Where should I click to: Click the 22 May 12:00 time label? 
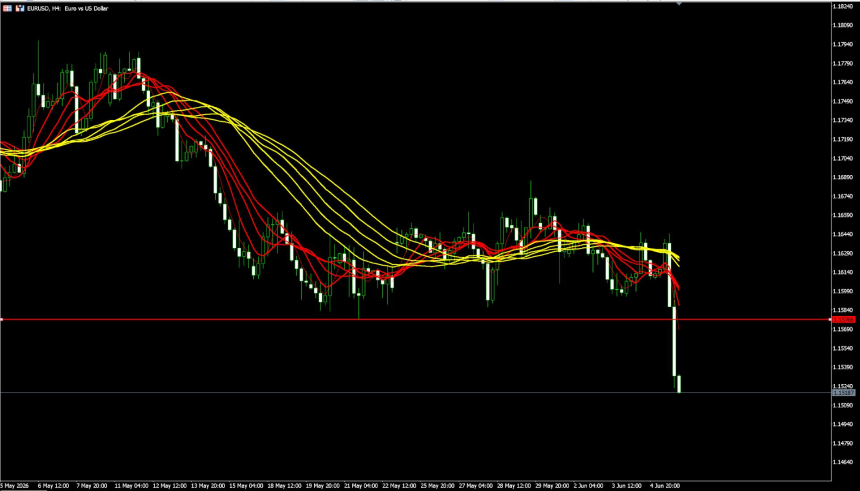pos(399,486)
